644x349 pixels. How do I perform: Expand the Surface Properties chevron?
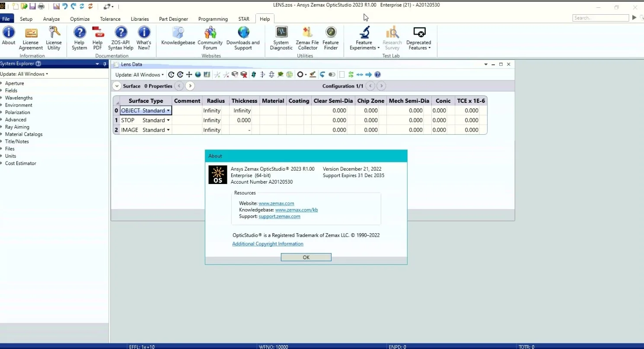coord(117,86)
